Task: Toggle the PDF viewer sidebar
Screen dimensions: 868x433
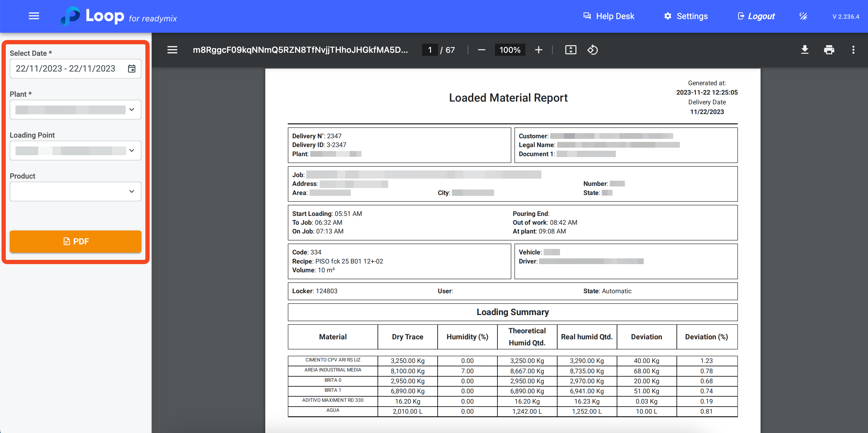Action: 172,50
